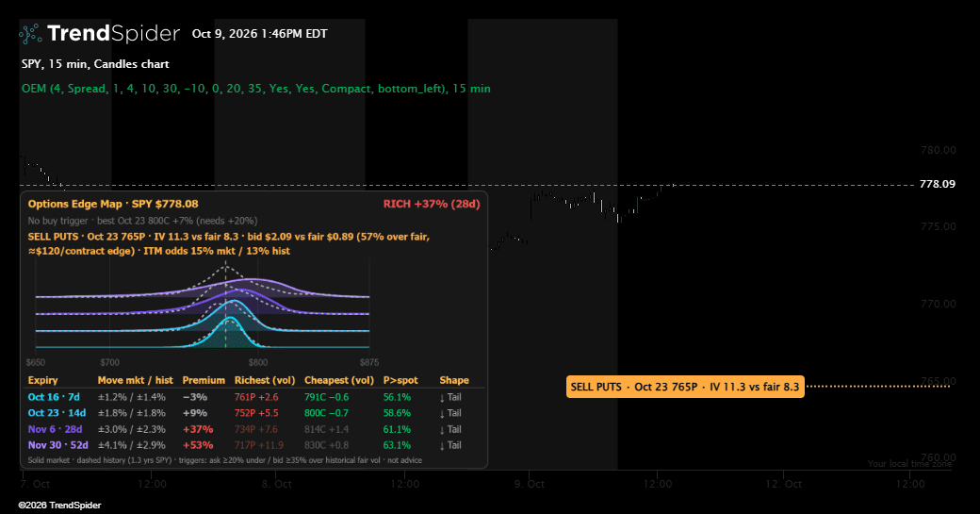Click the Your local time zone label
Image resolution: width=980 pixels, height=514 pixels.
(909, 464)
